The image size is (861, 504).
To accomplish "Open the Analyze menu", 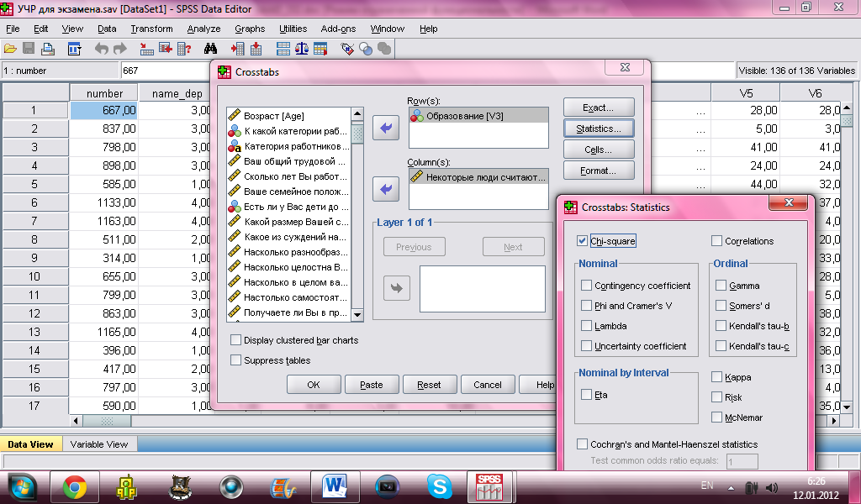I will coord(203,29).
